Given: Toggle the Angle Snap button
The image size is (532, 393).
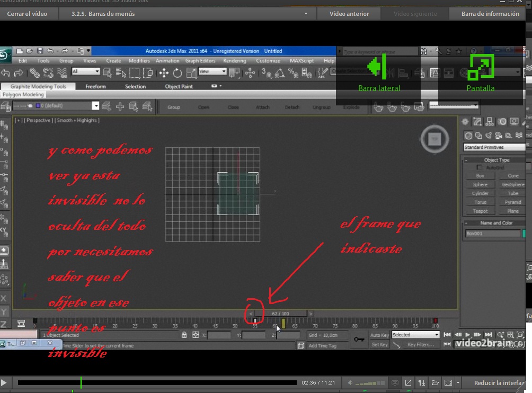Looking at the screenshot, I should pos(280,73).
